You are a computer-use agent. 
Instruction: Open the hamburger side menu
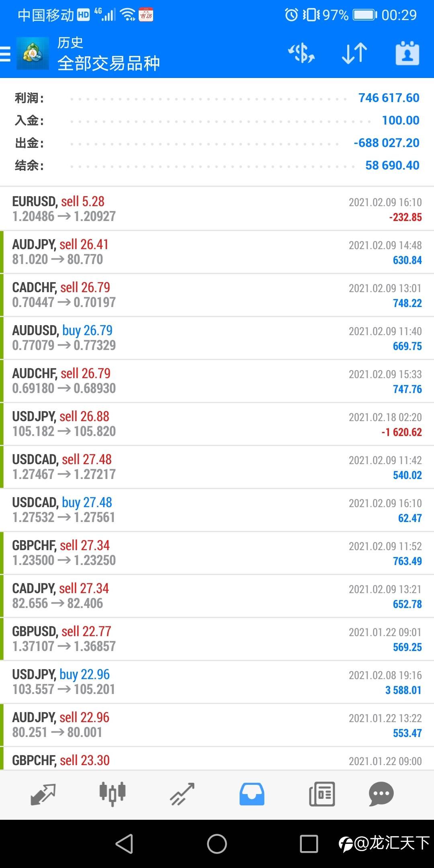point(6,53)
